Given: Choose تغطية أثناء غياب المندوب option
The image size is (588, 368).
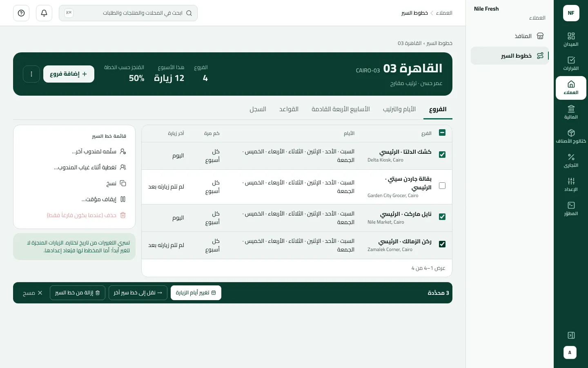Looking at the screenshot, I should coord(74,168).
